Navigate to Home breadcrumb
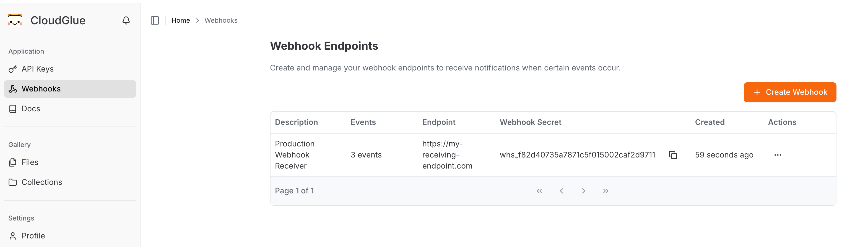The image size is (868, 247). tap(181, 20)
